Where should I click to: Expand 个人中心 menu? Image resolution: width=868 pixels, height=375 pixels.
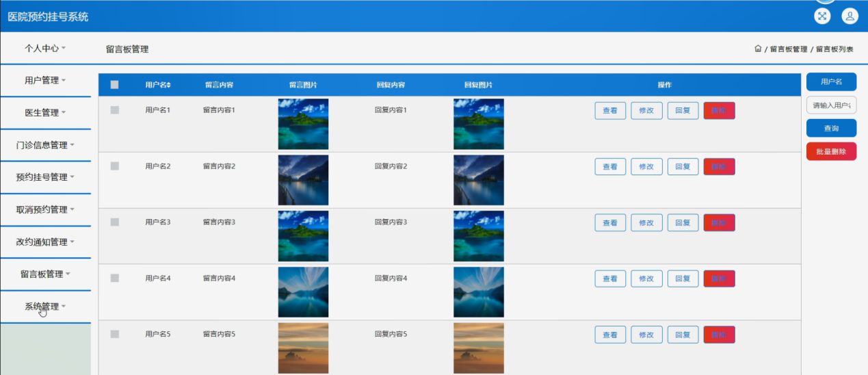pyautogui.click(x=45, y=48)
